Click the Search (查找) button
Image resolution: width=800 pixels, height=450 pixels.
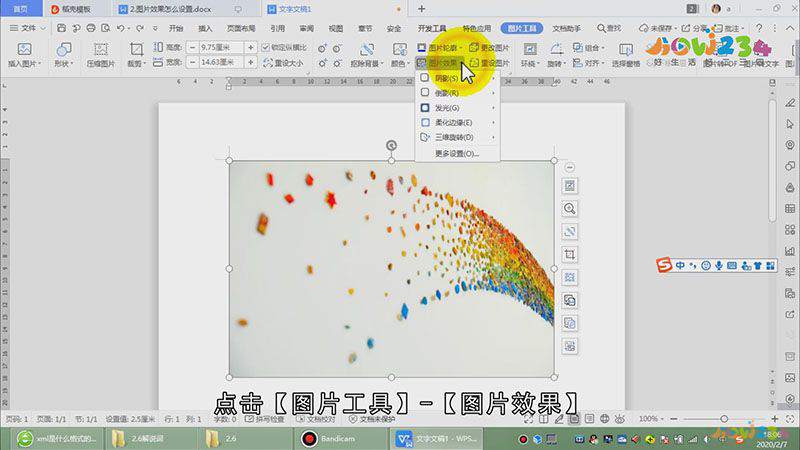pos(609,28)
